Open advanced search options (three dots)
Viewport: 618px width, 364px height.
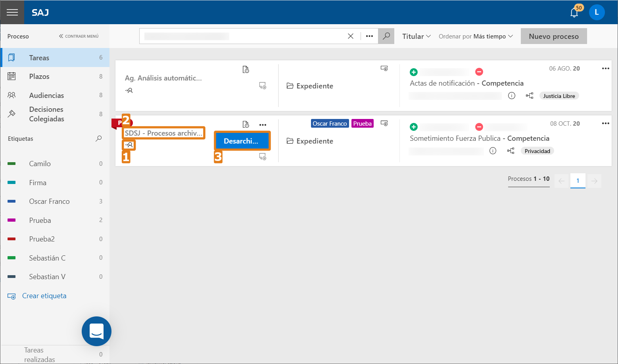(369, 36)
